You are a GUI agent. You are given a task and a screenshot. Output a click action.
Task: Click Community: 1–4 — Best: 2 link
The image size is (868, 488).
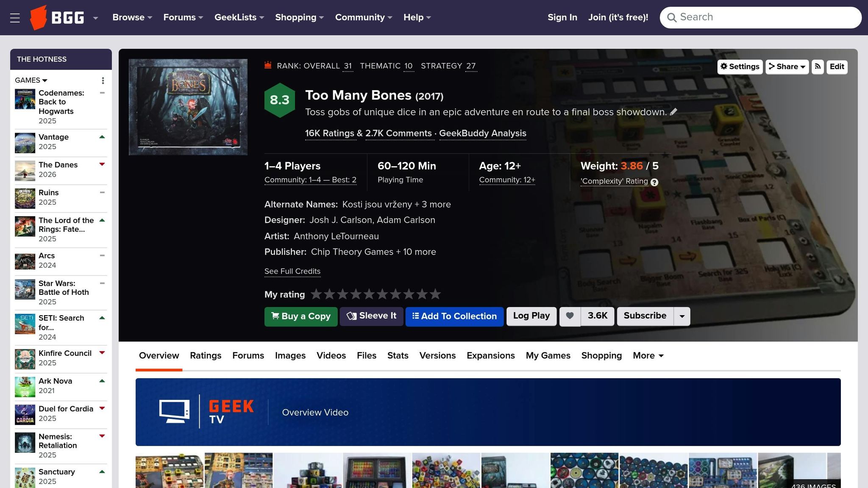[310, 180]
